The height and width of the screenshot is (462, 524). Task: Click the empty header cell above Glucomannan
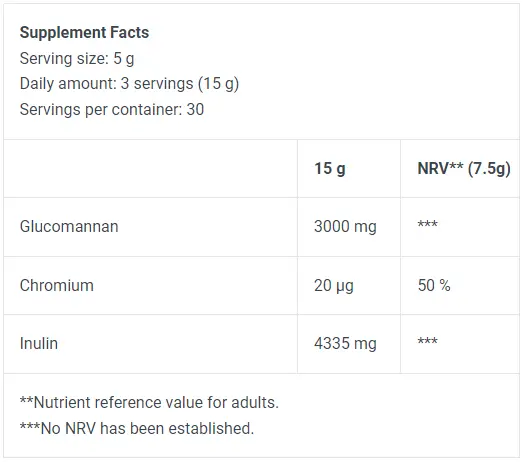tap(150, 168)
